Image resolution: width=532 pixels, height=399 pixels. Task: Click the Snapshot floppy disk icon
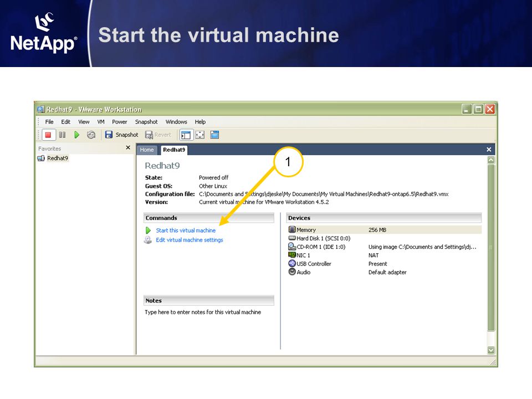pos(109,135)
